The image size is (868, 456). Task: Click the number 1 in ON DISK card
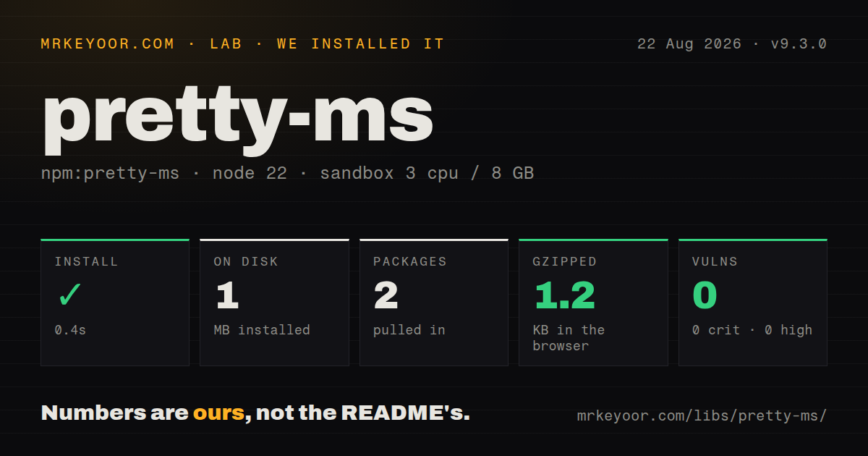227,295
